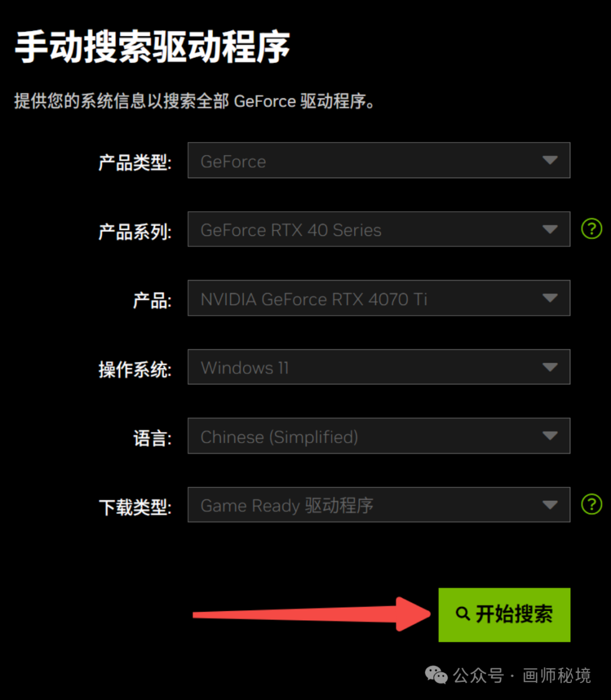Image resolution: width=611 pixels, height=700 pixels.
Task: Click the 公众号 · 画师秘境 watermark text
Action: pyautogui.click(x=522, y=675)
